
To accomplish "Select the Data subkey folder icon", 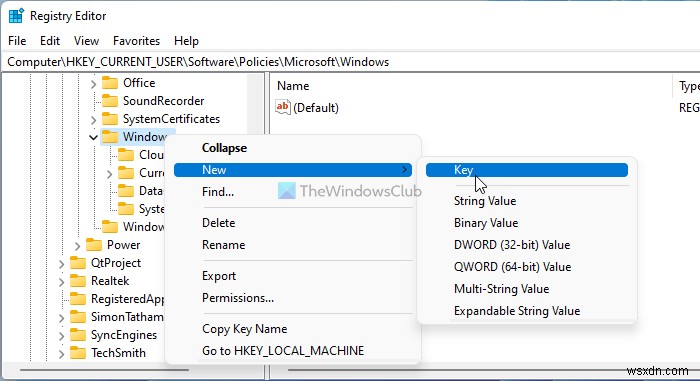I will [126, 191].
